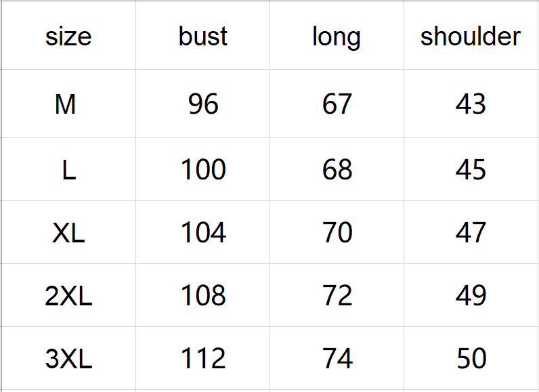539x392 pixels.
Task: Select shoulder value 43 for size M
Action: 471,104
